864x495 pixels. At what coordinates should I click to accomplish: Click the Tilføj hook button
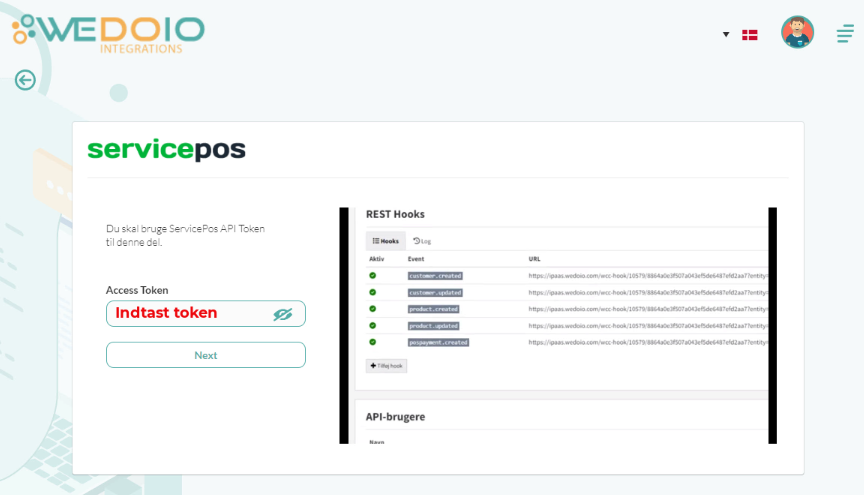pos(386,365)
